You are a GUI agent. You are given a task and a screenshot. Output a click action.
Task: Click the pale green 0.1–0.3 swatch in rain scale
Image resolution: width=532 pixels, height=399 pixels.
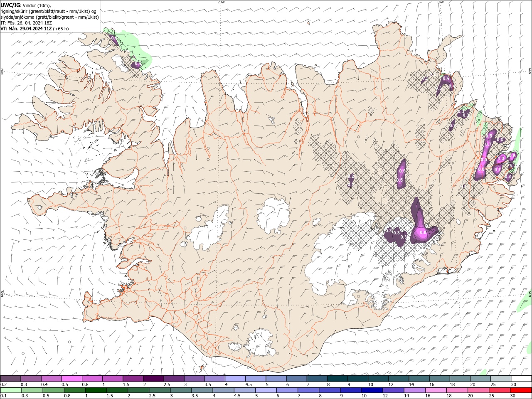tap(11, 390)
